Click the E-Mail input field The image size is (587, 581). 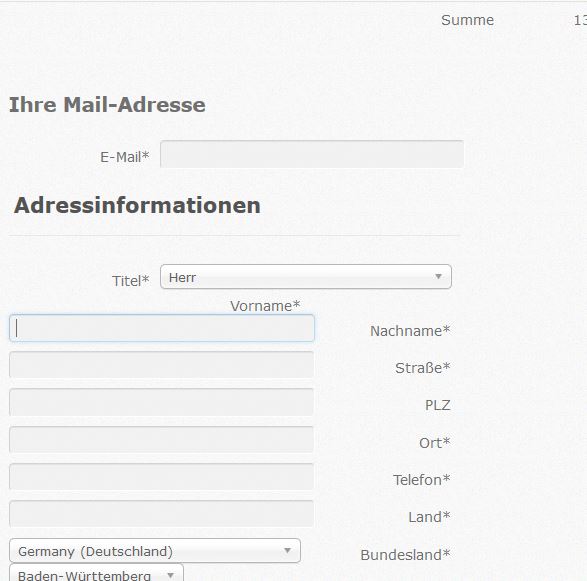pyautogui.click(x=312, y=154)
